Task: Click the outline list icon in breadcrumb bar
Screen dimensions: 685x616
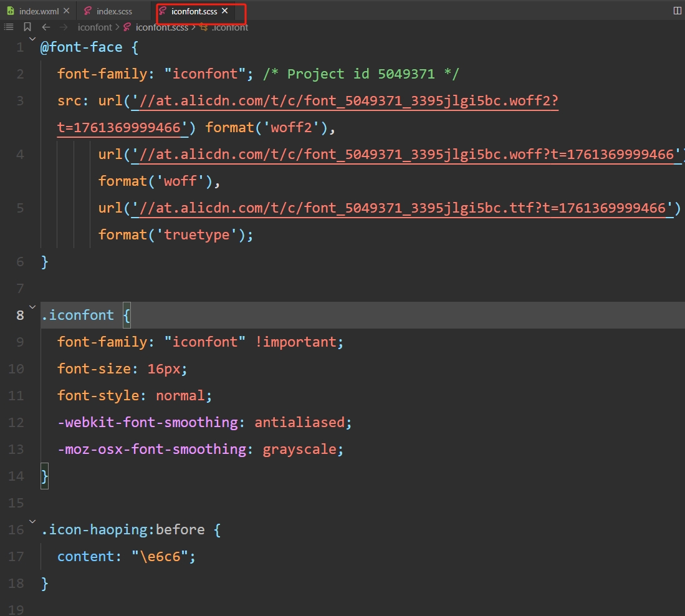Action: coord(9,27)
